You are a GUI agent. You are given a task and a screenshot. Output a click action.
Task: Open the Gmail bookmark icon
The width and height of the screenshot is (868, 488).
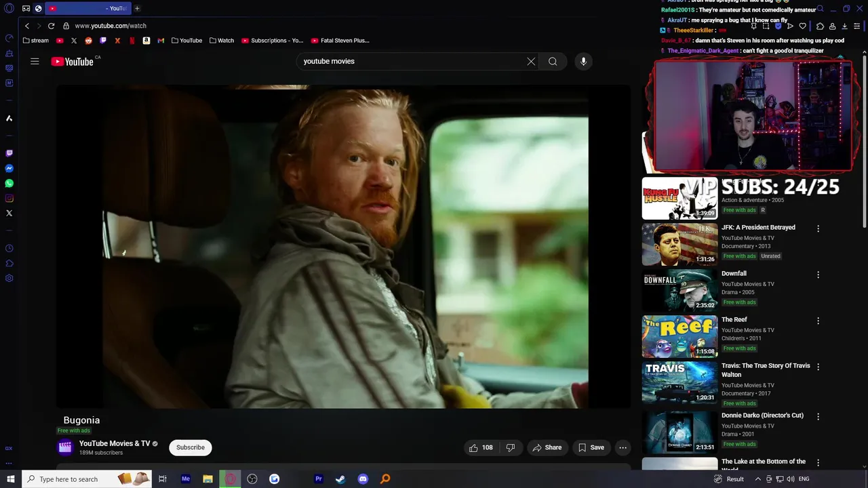[x=161, y=41]
